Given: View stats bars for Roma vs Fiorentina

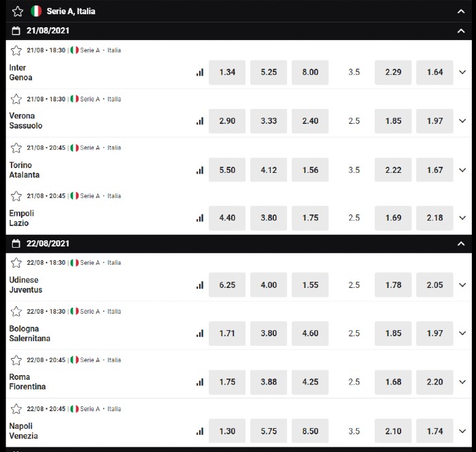Looking at the screenshot, I should pos(200,382).
